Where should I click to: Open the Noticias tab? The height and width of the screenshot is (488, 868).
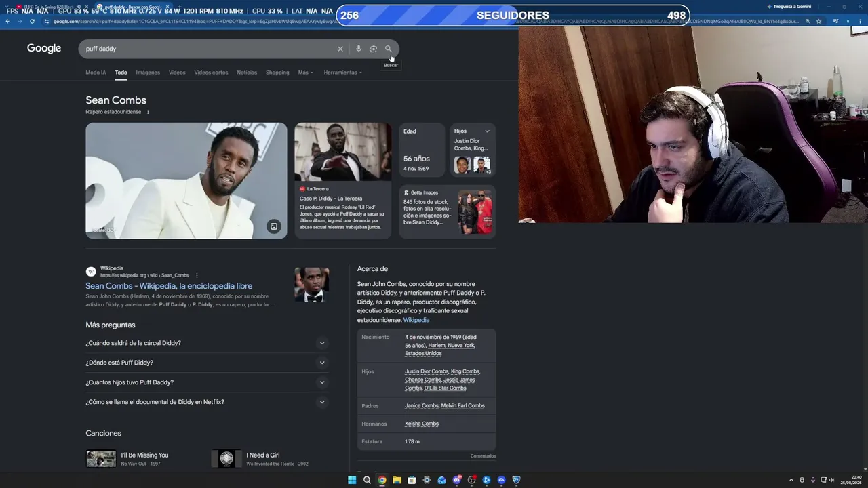[247, 73]
